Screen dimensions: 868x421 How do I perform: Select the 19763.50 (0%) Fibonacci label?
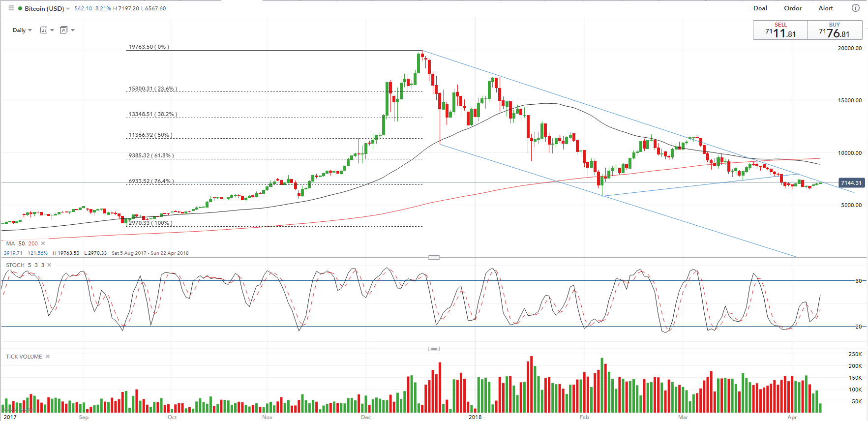(149, 47)
